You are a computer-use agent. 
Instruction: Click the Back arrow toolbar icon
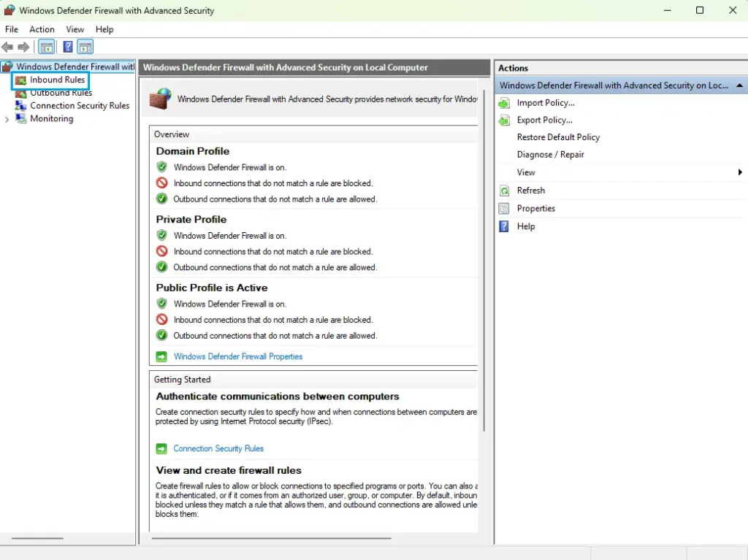click(7, 47)
